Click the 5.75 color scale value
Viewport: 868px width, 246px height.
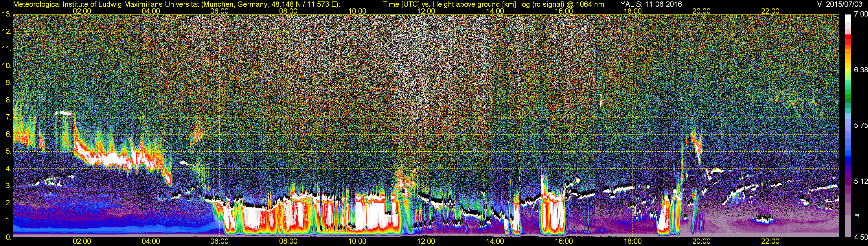click(861, 125)
